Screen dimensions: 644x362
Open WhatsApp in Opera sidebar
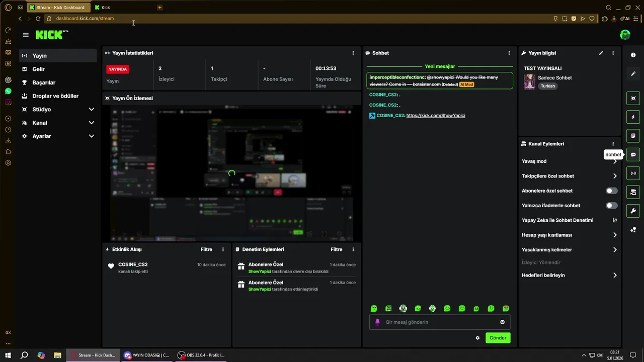coord(8,91)
